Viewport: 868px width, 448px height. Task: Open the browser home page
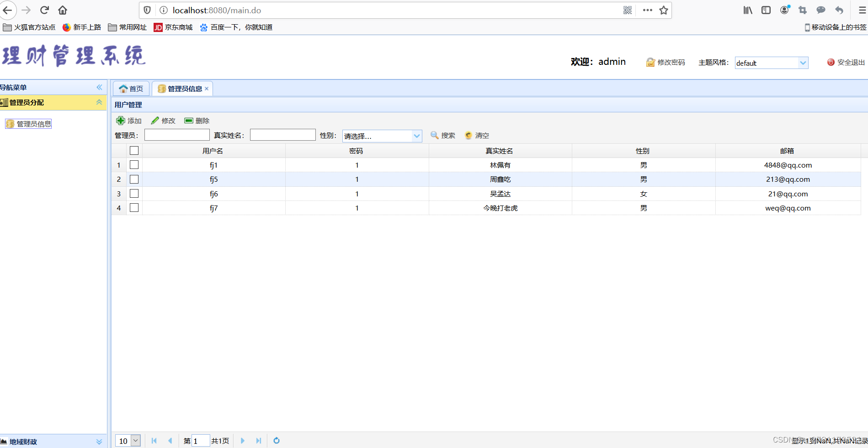(63, 10)
